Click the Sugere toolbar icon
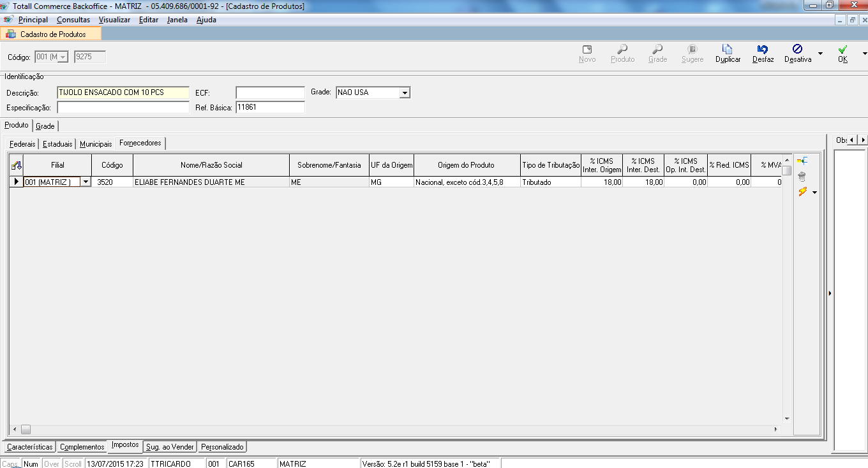 692,49
